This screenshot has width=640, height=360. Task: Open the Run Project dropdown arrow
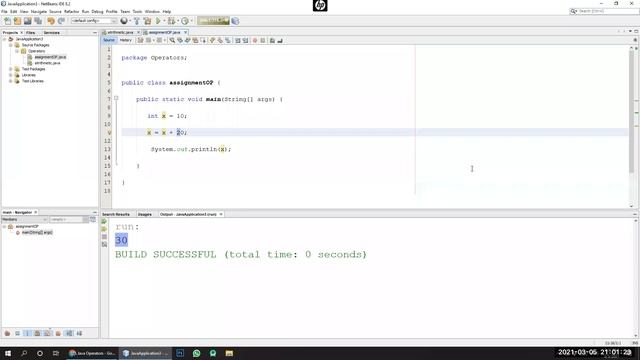164,21
